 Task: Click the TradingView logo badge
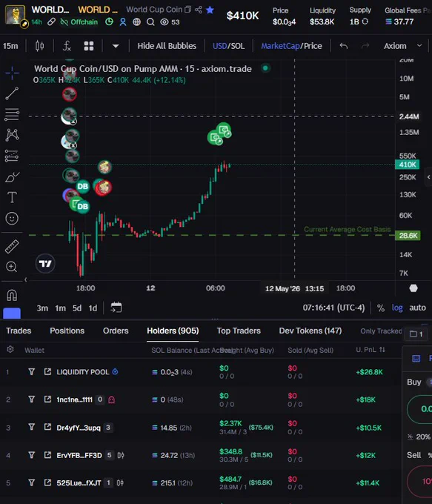[x=45, y=264]
